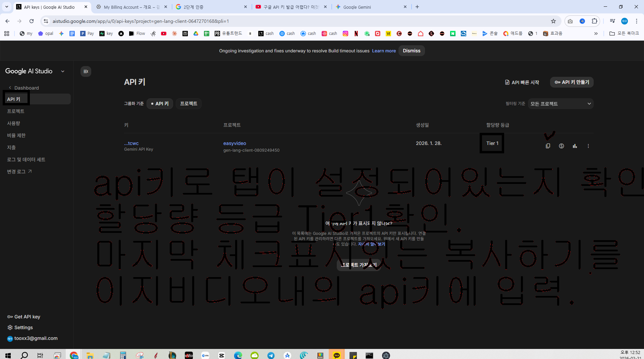644x359 pixels.
Task: Select the API 키 grouping option
Action: click(160, 104)
